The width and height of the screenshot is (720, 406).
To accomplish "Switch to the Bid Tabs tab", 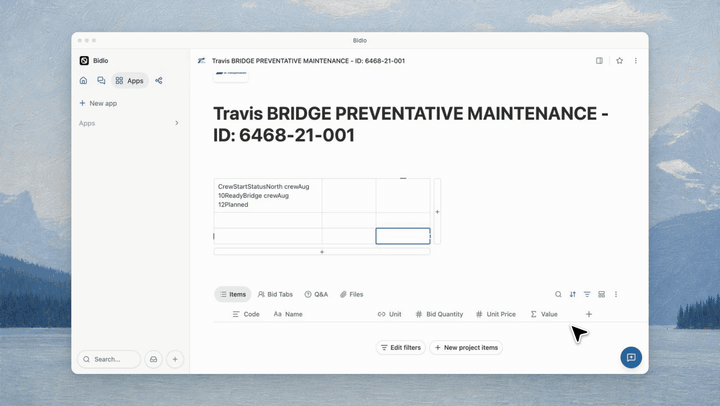I will [x=275, y=294].
